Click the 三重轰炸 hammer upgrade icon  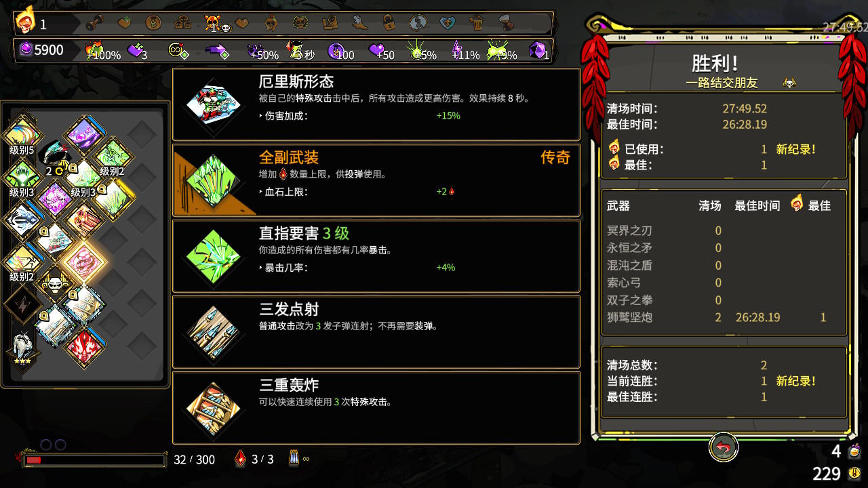(214, 408)
